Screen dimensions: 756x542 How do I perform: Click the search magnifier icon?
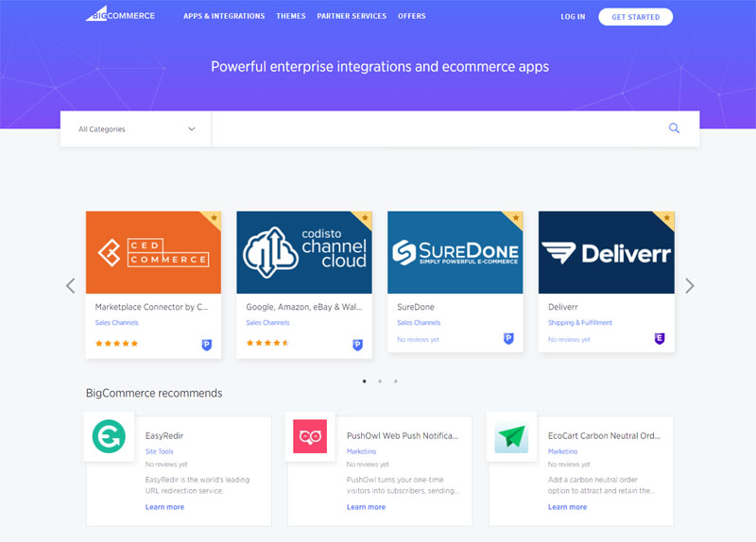pyautogui.click(x=674, y=128)
